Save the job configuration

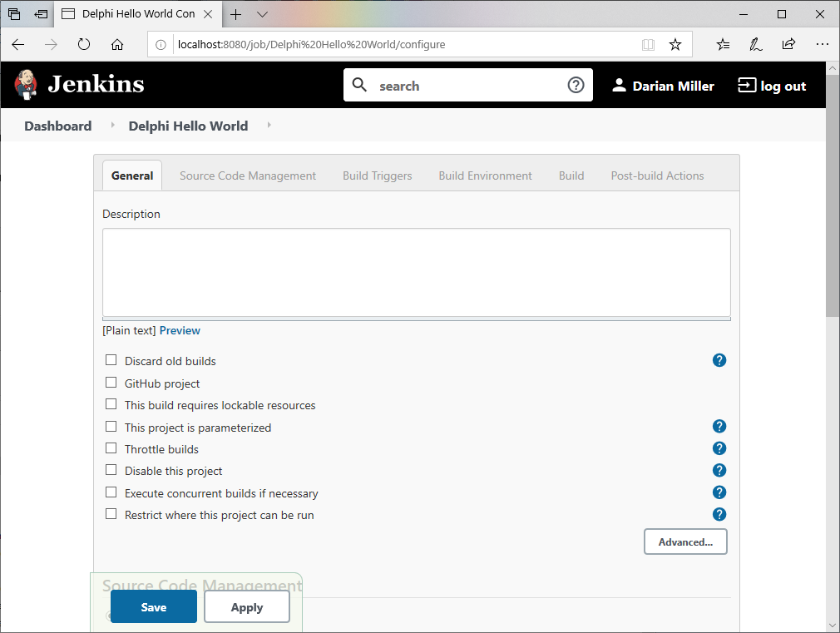pos(153,606)
